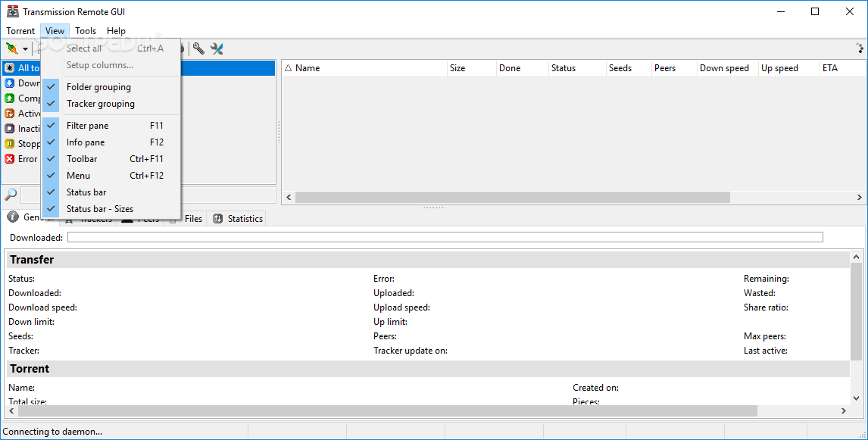Select the Active filter orange icon
This screenshot has height=440, width=868.
(x=9, y=114)
